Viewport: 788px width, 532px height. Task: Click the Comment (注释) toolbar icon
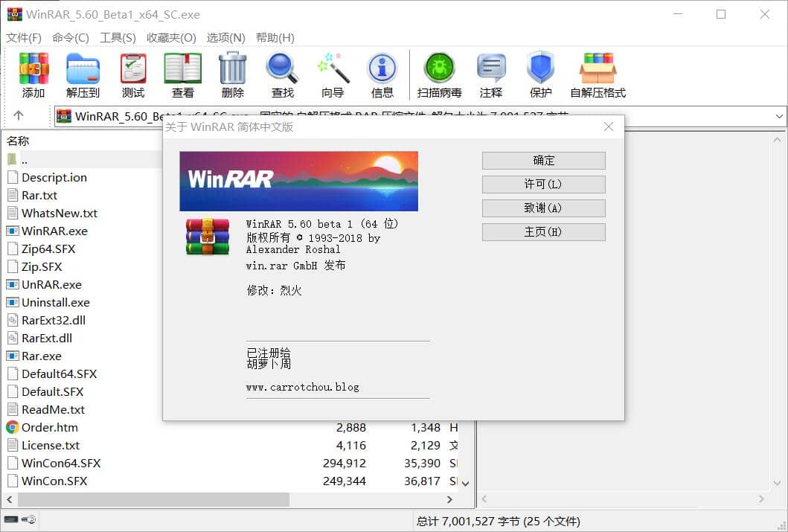click(491, 69)
